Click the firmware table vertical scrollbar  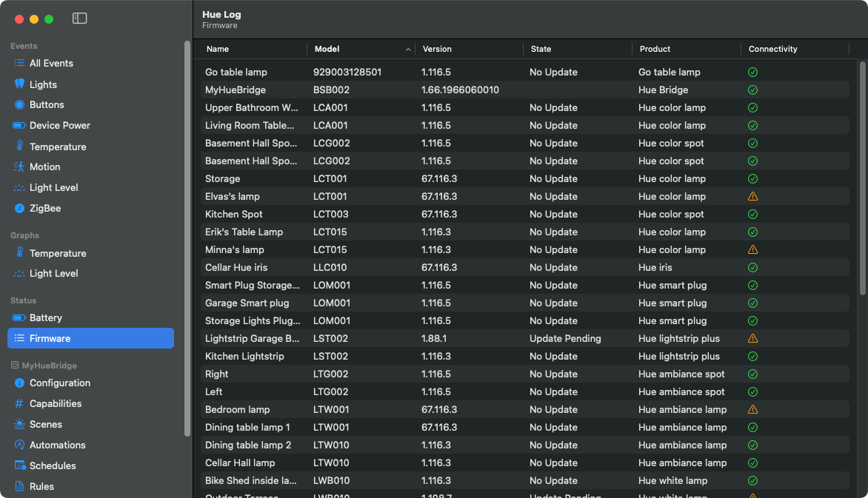(861, 178)
